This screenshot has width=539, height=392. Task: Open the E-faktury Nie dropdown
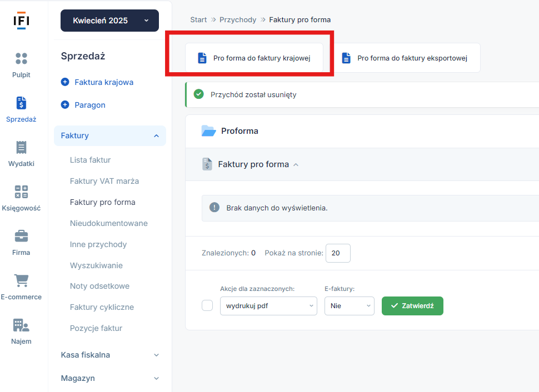click(x=350, y=306)
